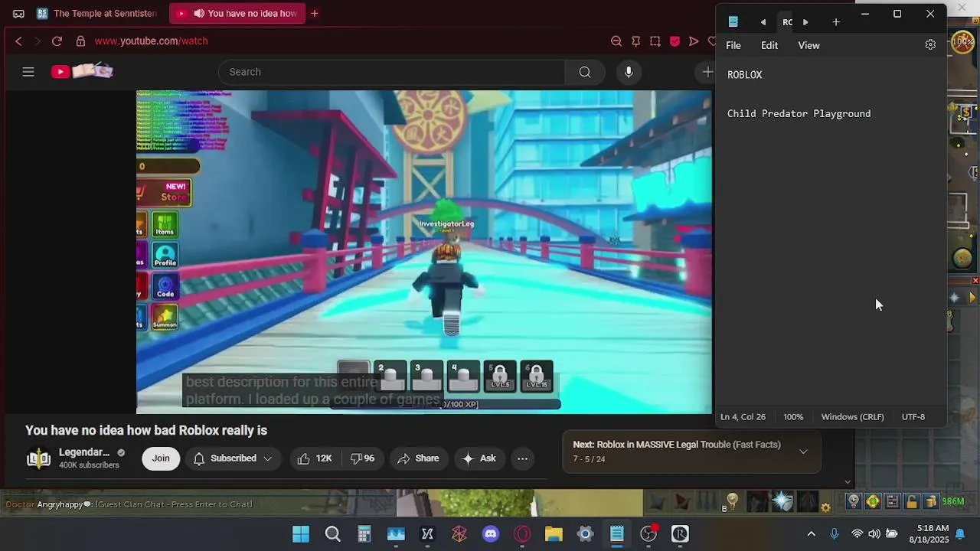Click the red shield ad-blocker icon
This screenshot has height=551, width=980.
tap(675, 41)
